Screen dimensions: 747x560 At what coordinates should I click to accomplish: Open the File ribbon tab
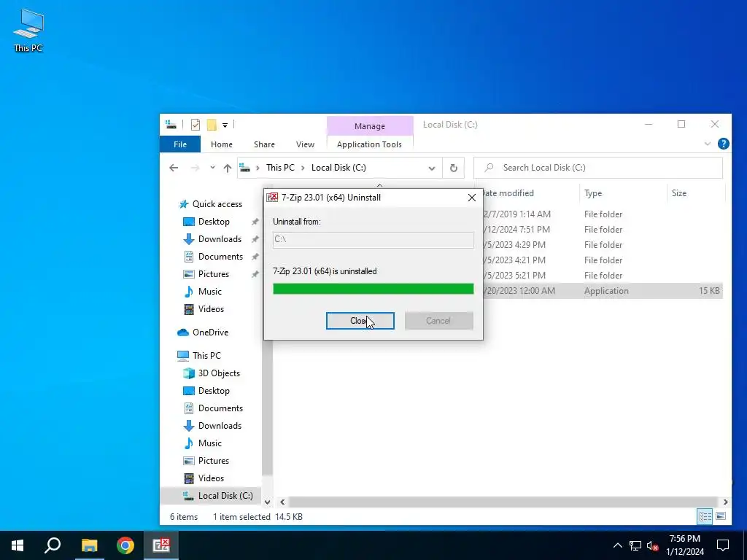[x=180, y=144]
